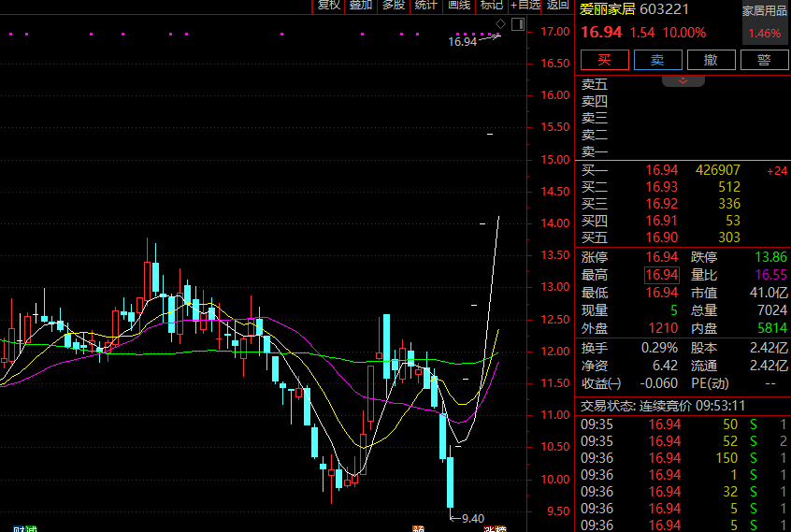Screen dimensions: 791x532
Task: Click the 换手 value 0.29%
Action: [659, 348]
